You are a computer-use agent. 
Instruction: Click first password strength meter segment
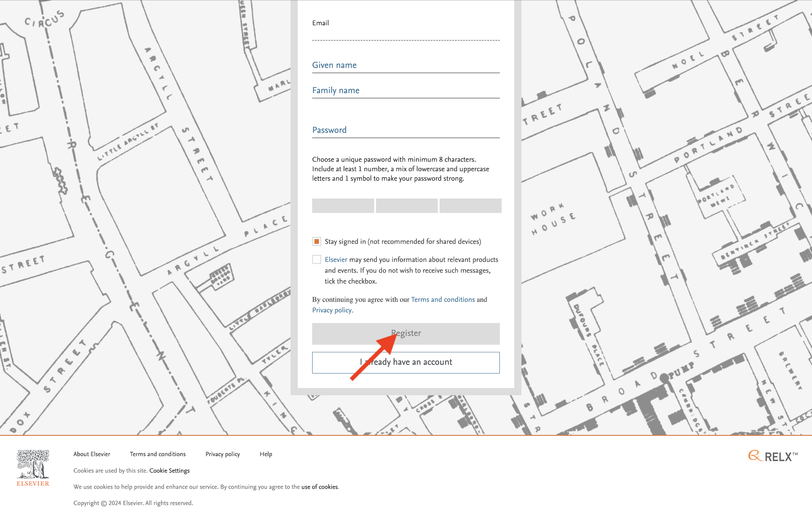click(343, 206)
